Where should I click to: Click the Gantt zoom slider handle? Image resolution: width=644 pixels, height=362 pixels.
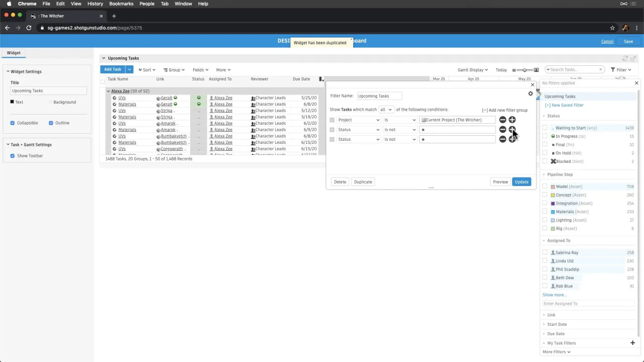(524, 70)
